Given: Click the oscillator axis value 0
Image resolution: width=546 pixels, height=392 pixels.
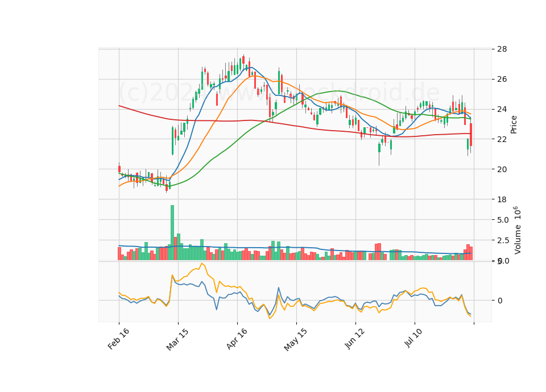Looking at the screenshot, I should click(x=500, y=301).
